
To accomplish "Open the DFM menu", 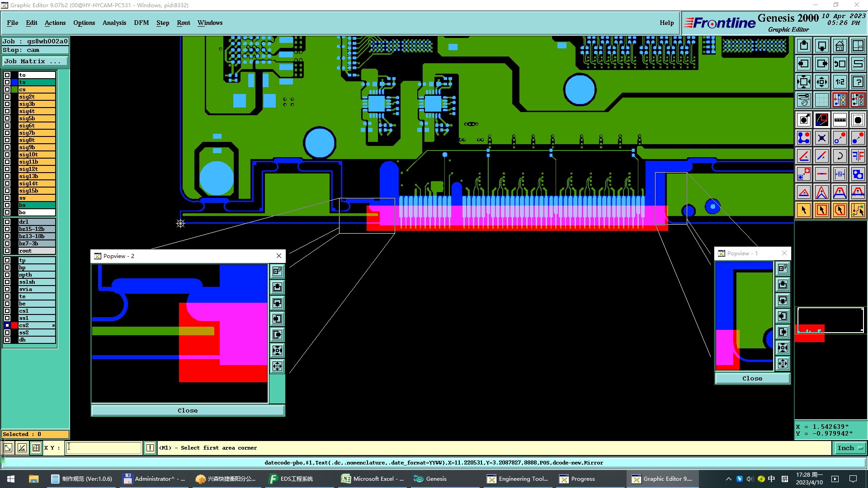I will (x=142, y=23).
